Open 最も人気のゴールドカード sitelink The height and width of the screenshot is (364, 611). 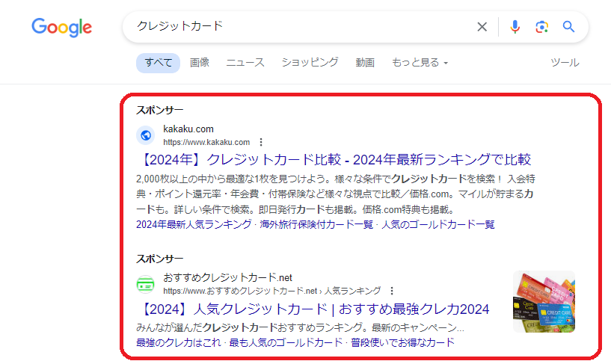pyautogui.click(x=286, y=342)
